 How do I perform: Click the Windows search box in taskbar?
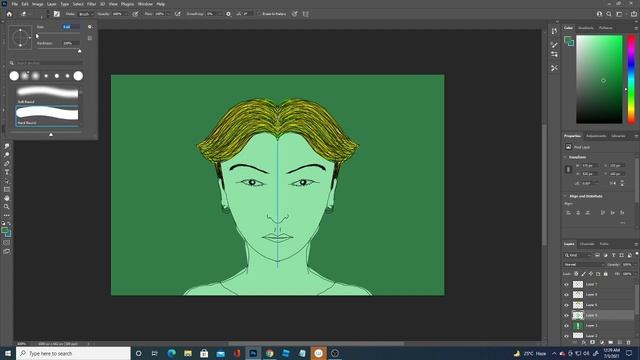73,353
